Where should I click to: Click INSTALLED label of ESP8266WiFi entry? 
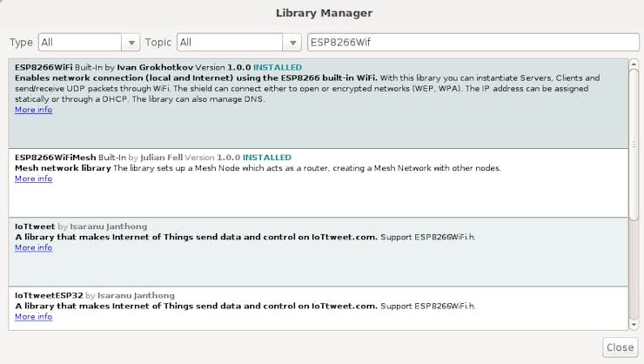[x=278, y=67]
